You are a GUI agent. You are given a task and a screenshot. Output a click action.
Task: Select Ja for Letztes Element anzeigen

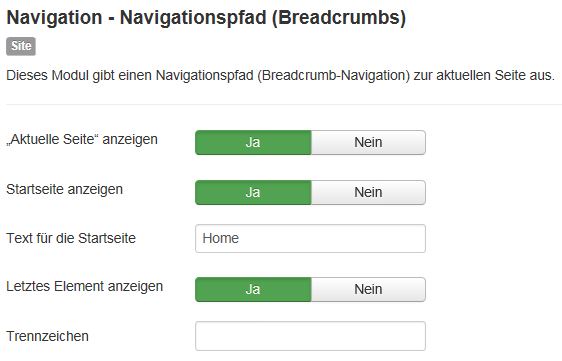pos(253,289)
